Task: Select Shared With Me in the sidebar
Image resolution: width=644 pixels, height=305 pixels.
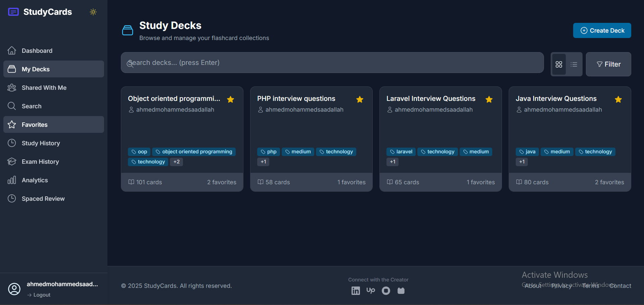Action: 44,87
